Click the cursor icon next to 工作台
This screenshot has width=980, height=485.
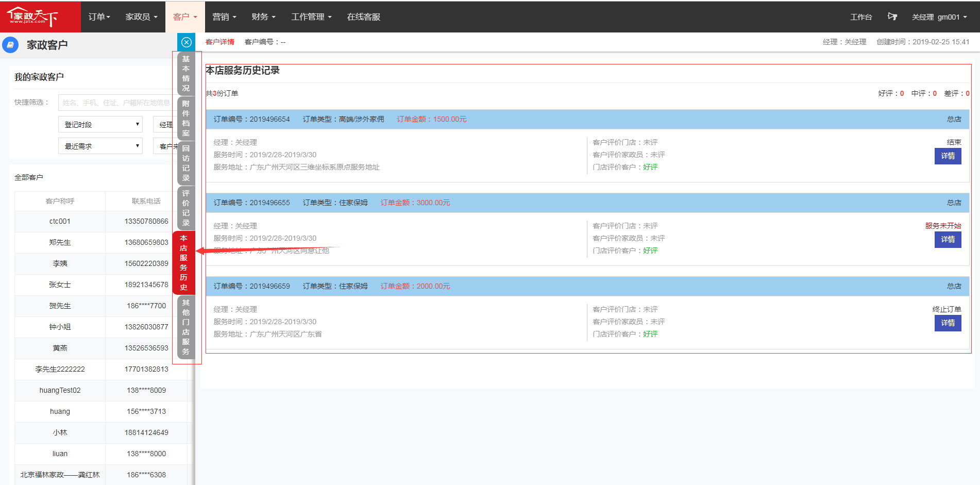point(892,16)
